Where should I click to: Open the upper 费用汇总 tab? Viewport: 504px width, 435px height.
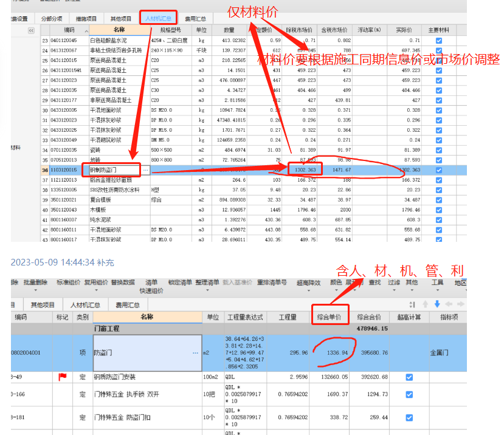195,19
